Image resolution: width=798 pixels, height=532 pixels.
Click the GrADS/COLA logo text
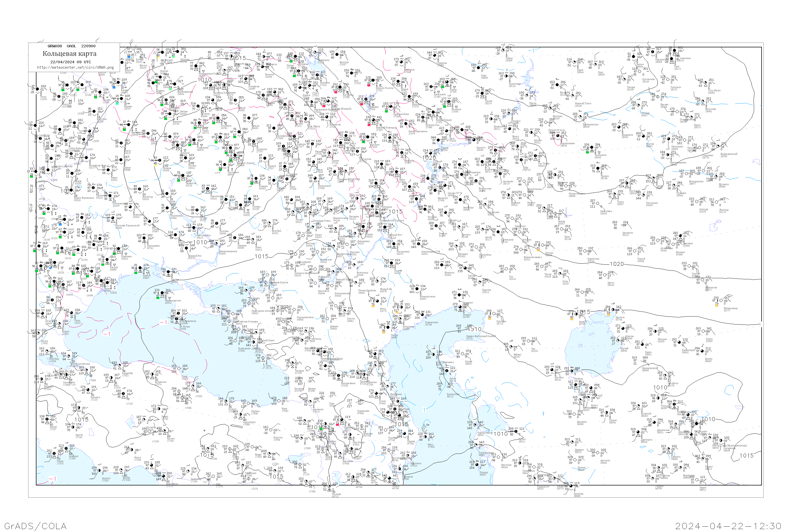[35, 526]
